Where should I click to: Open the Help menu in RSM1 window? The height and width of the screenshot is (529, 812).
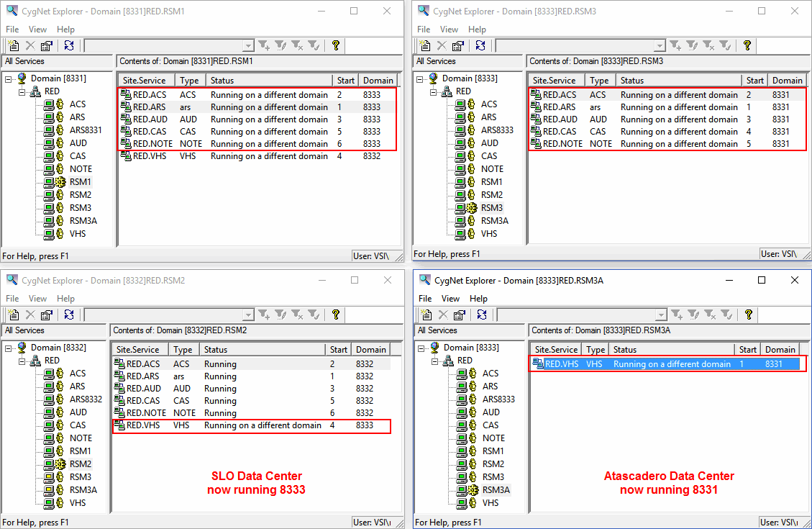click(65, 30)
